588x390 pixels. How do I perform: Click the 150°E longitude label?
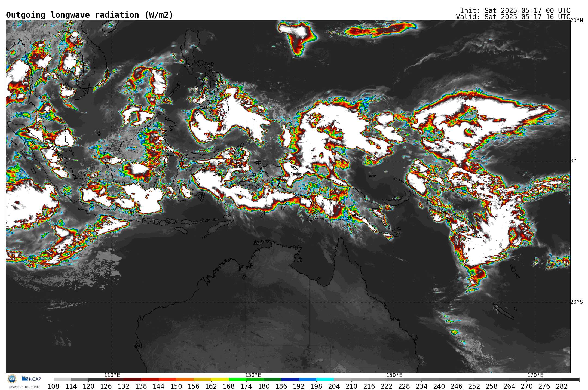pyautogui.click(x=394, y=375)
